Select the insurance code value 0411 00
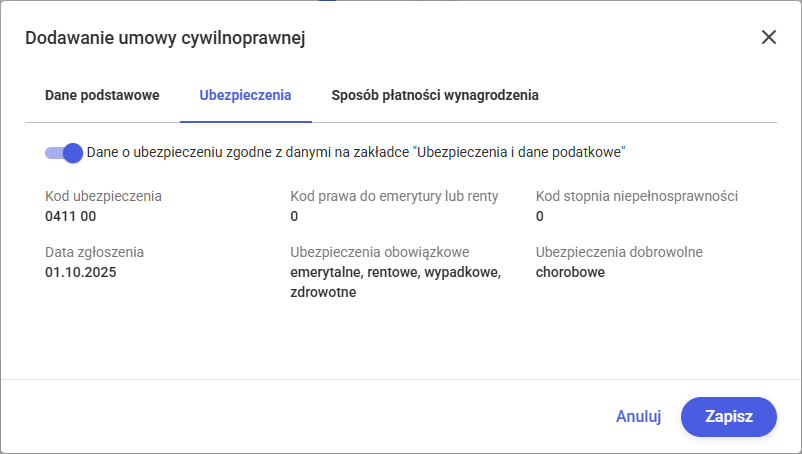The height and width of the screenshot is (454, 802). coord(70,216)
